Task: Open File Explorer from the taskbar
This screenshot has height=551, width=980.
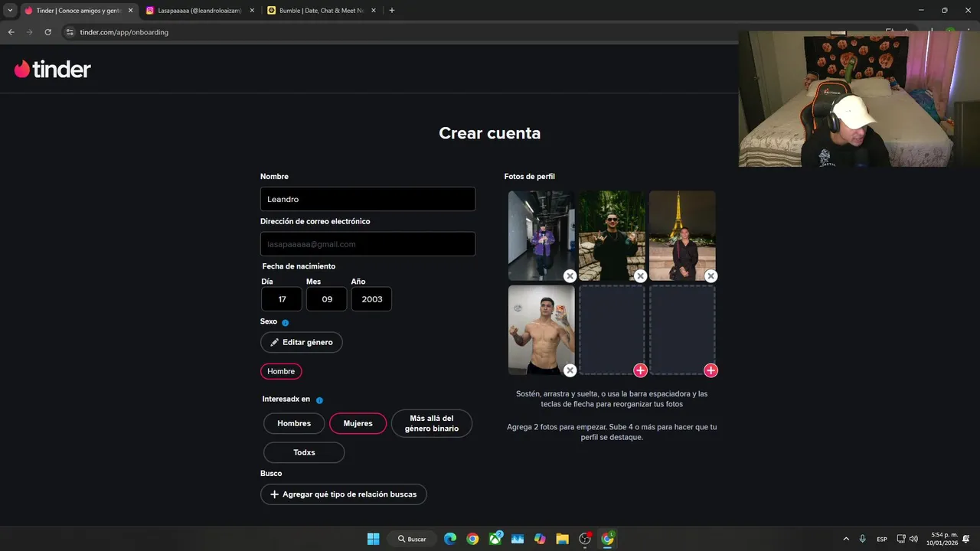Action: coord(562,539)
